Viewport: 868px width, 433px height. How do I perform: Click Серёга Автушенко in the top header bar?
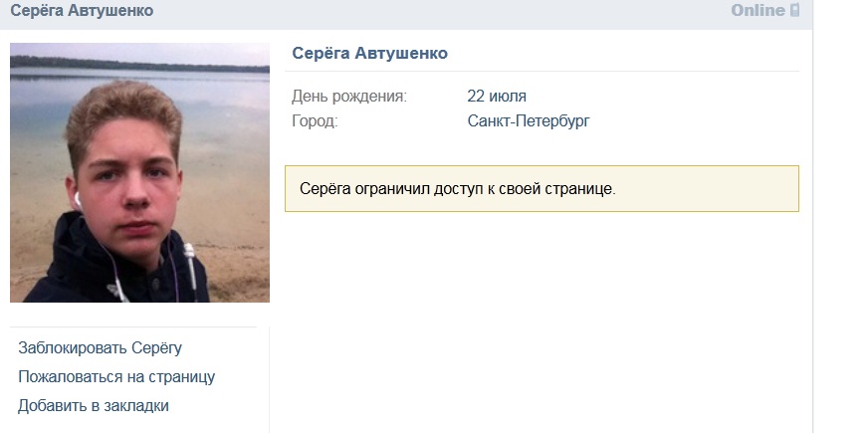[x=82, y=11]
